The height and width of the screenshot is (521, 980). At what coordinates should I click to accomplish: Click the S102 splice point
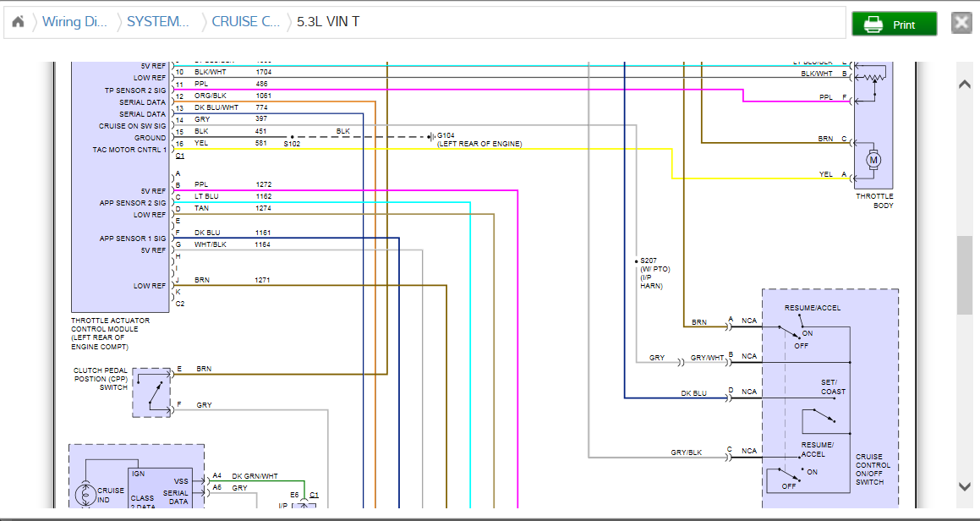pyautogui.click(x=293, y=137)
